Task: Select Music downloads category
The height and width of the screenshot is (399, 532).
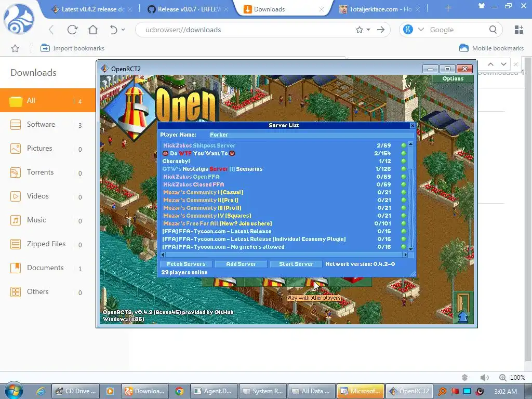Action: pyautogui.click(x=48, y=220)
